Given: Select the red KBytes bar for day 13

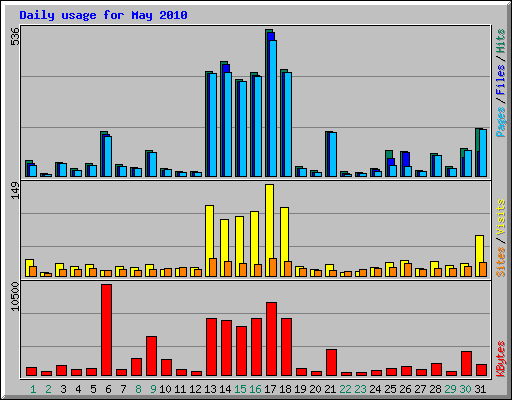Looking at the screenshot, I should [x=211, y=347].
